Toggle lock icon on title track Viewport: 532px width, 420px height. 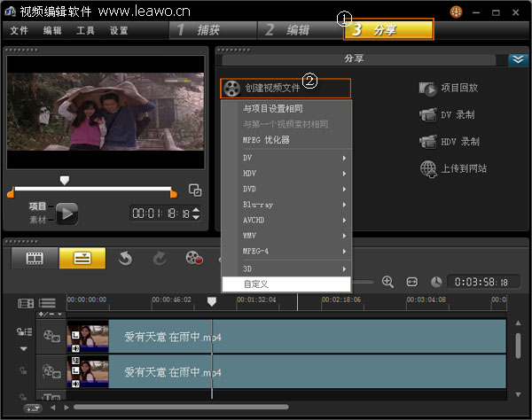23,396
